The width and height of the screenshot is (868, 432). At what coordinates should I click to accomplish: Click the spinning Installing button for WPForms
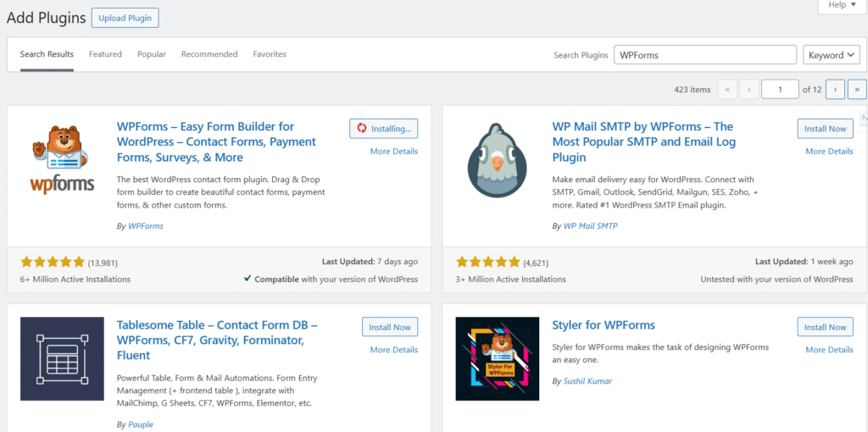(x=384, y=129)
